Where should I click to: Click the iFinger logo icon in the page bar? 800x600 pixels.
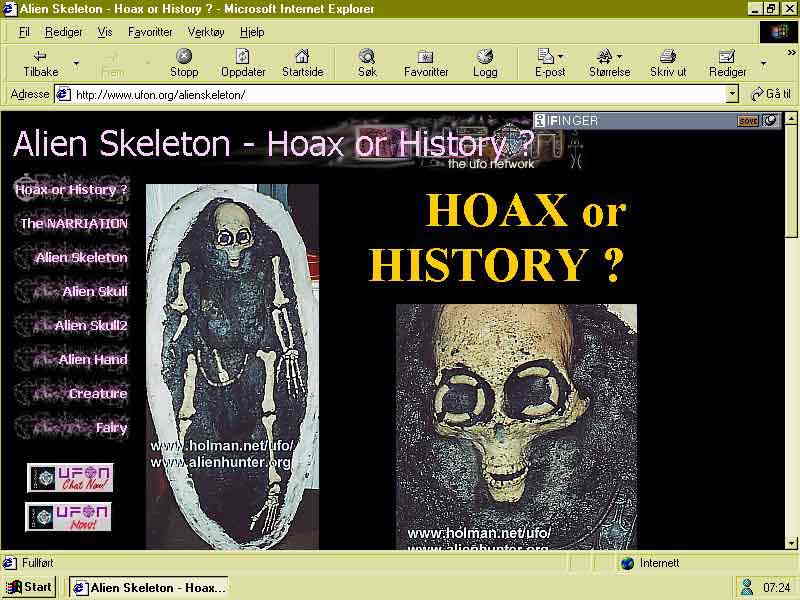point(541,121)
